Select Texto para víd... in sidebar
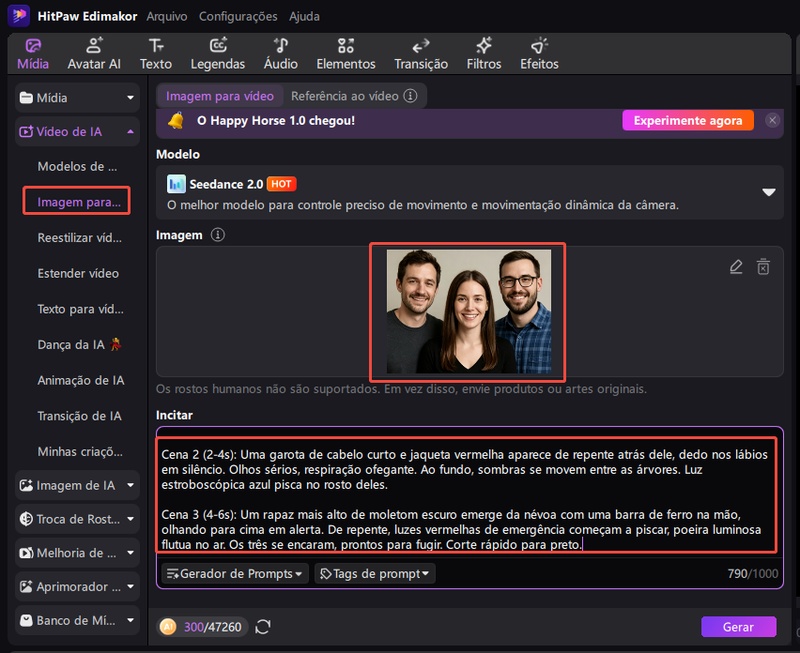800x653 pixels. point(80,309)
